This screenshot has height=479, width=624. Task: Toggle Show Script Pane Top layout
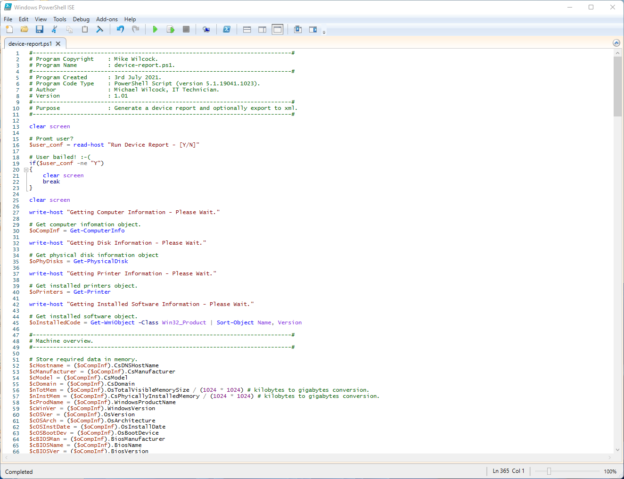pyautogui.click(x=245, y=30)
